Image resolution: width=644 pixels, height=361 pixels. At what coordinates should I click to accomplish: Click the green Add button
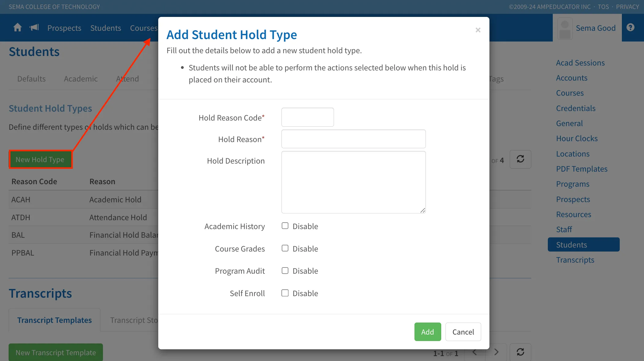point(427,332)
